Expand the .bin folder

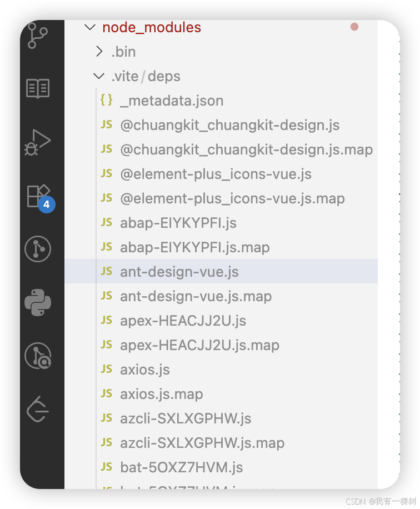[x=99, y=51]
